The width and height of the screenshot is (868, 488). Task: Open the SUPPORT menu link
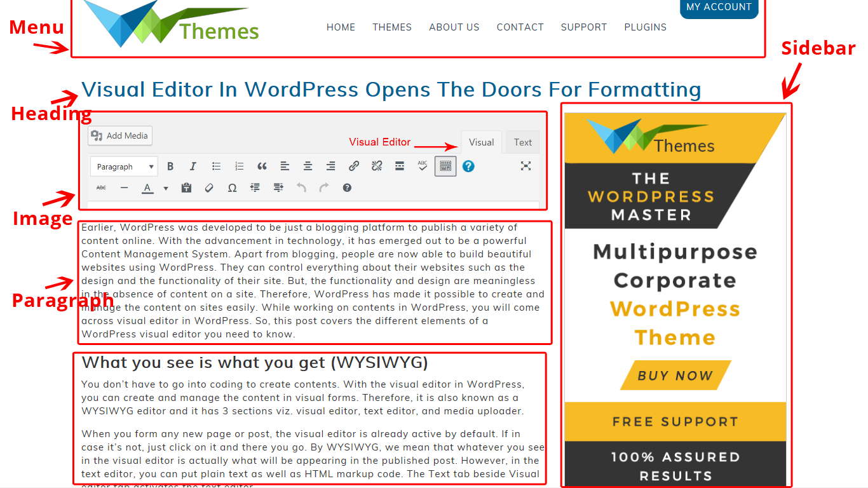coord(584,27)
